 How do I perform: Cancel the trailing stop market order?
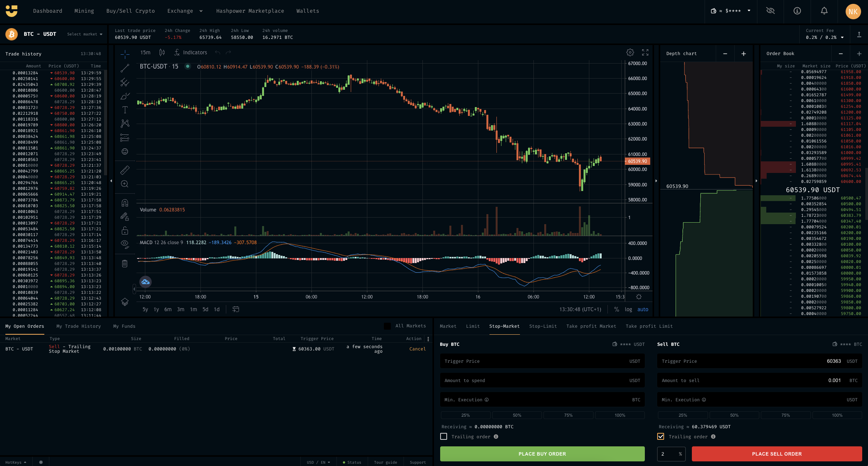point(417,349)
